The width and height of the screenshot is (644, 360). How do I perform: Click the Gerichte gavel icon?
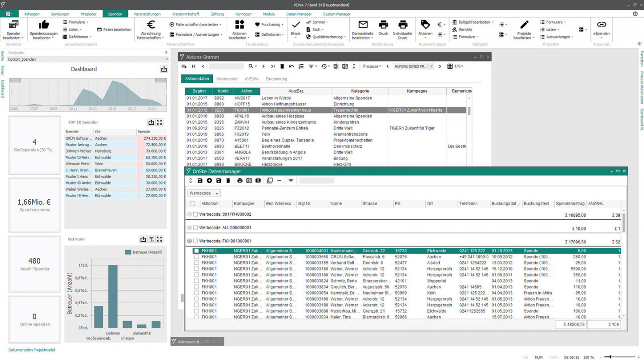(454, 29)
